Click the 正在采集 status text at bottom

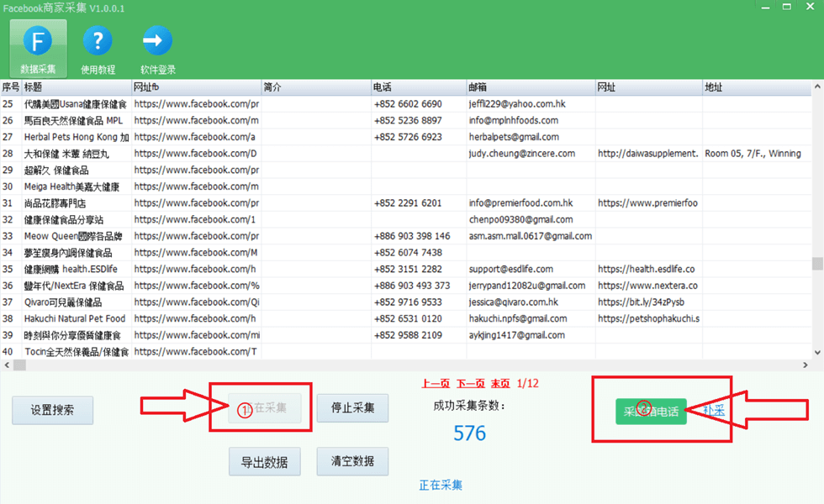(441, 486)
